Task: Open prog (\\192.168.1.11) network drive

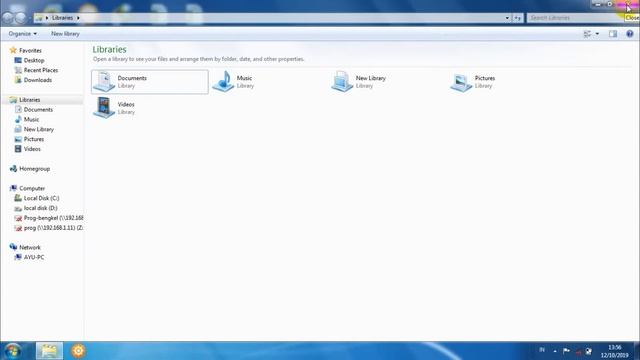Action: click(x=49, y=228)
